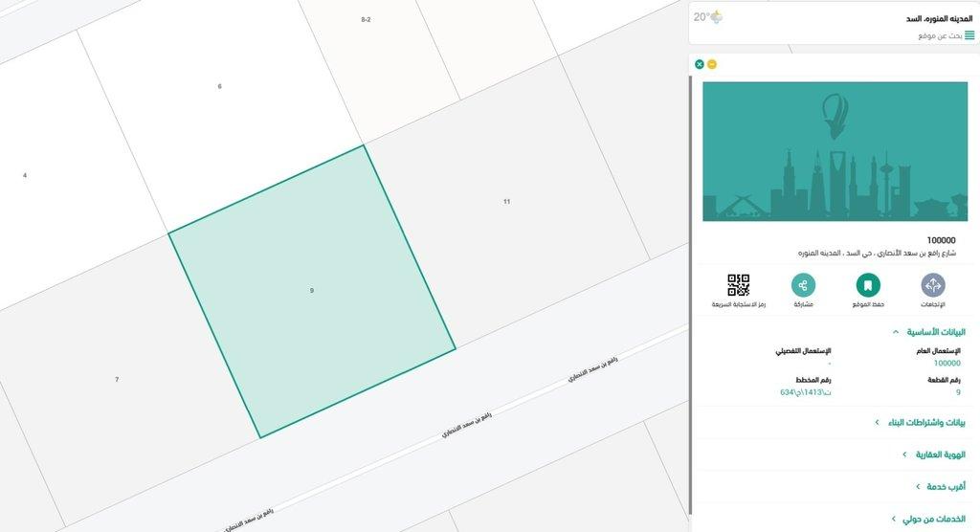Click the general use value 100000 link
Image resolution: width=980 pixels, height=532 pixels.
coord(947,364)
